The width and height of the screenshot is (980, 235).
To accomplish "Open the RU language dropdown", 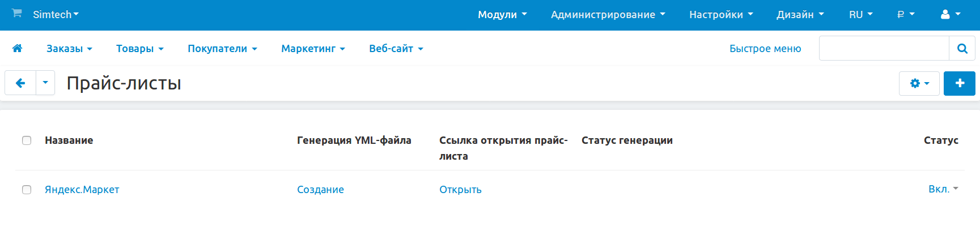I will (860, 15).
